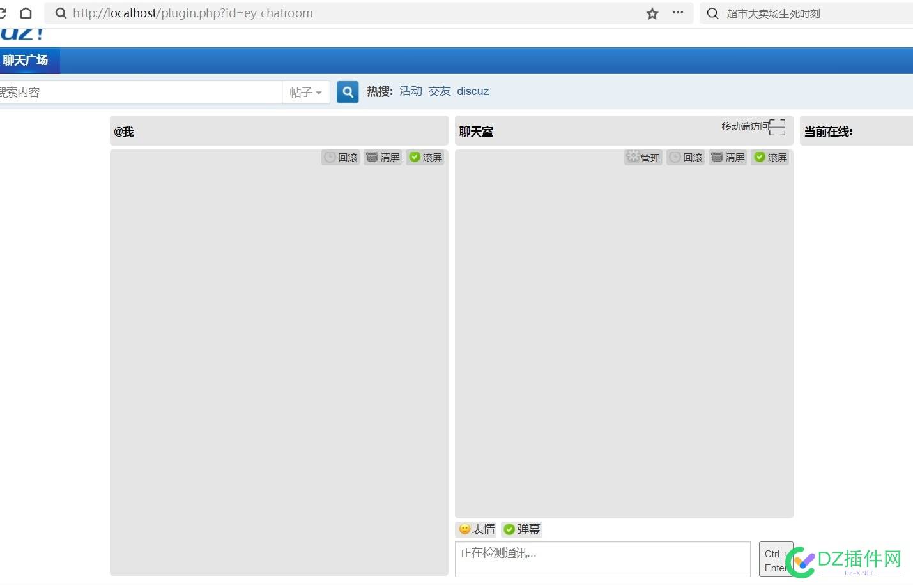Click the @我 panel title
This screenshot has width=913, height=588.
click(124, 132)
